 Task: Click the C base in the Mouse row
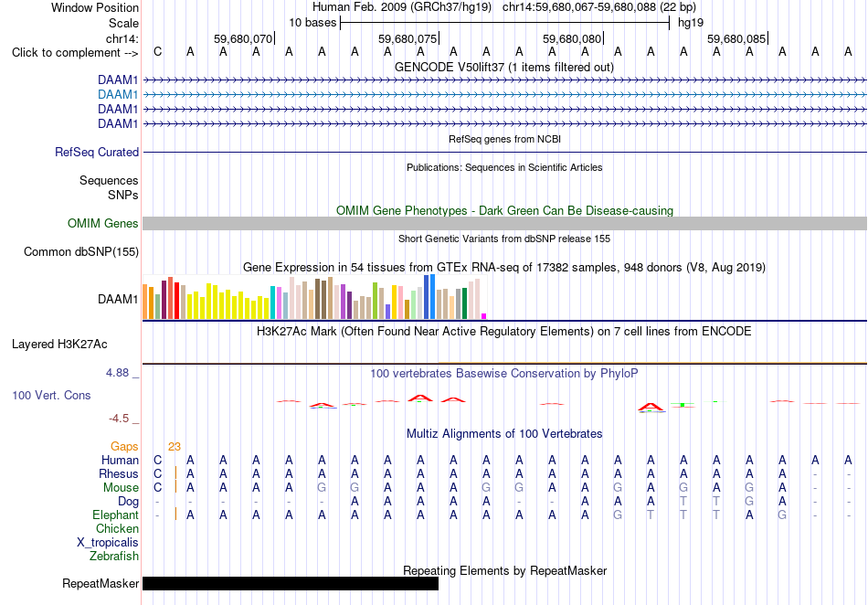158,488
